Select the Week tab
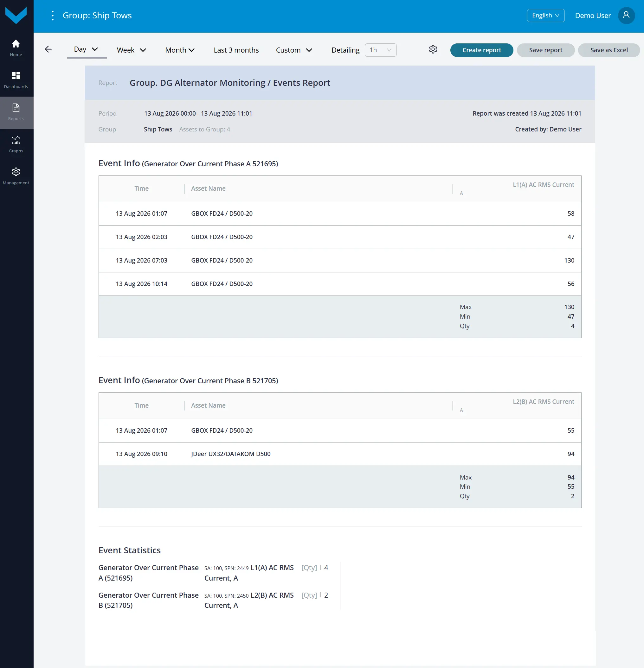Image resolution: width=644 pixels, height=668 pixels. pos(126,50)
